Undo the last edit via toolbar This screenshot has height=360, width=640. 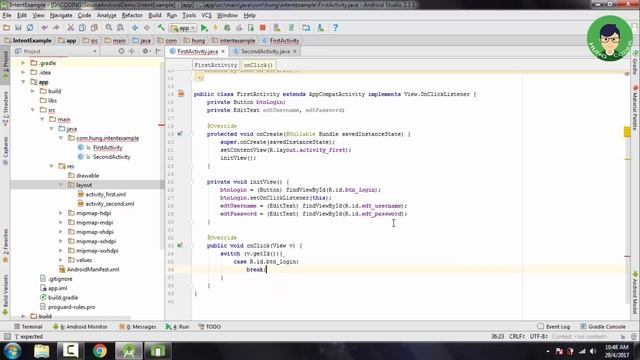pyautogui.click(x=44, y=28)
